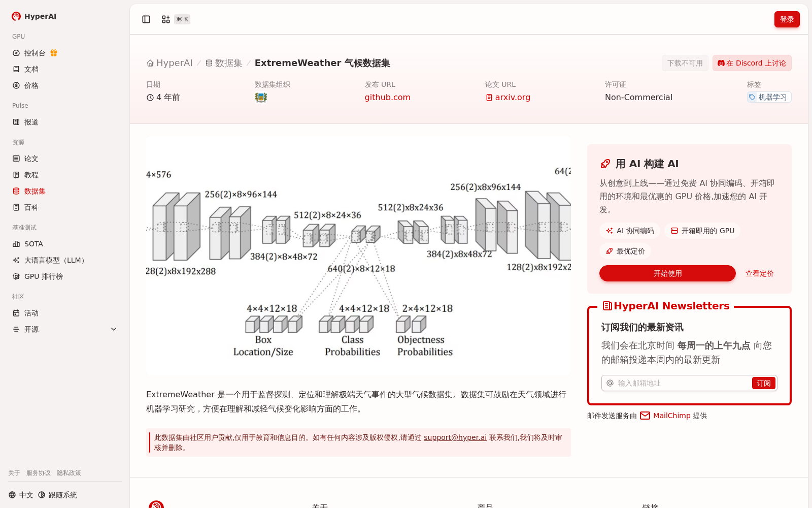Click the clock icon beside 4 年前

tap(150, 98)
